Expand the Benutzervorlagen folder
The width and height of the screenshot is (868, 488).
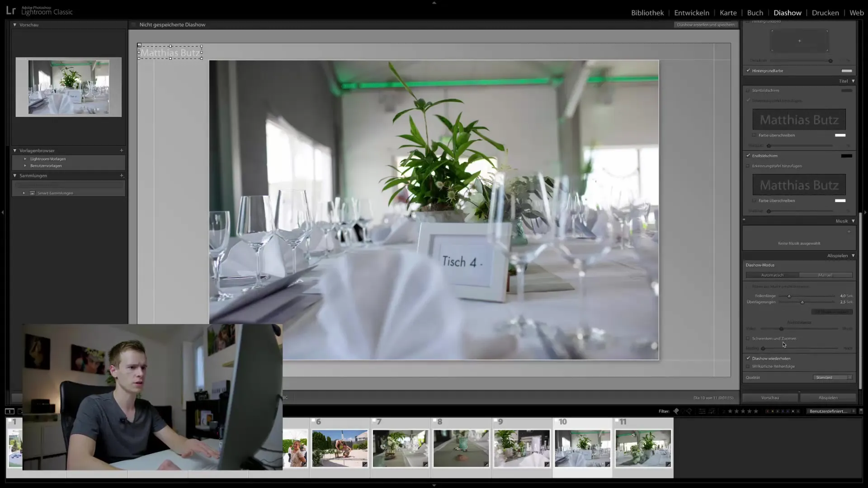point(25,166)
